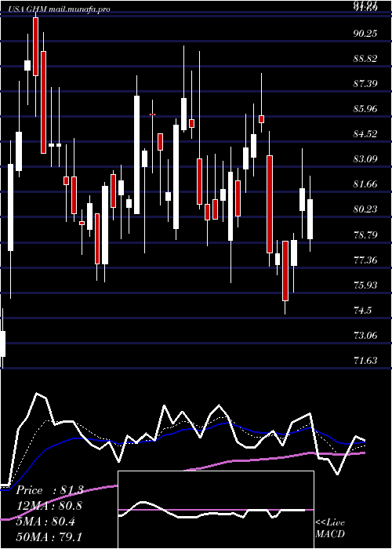
Task: Select the 80.23 price axis label
Action: pos(365,209)
